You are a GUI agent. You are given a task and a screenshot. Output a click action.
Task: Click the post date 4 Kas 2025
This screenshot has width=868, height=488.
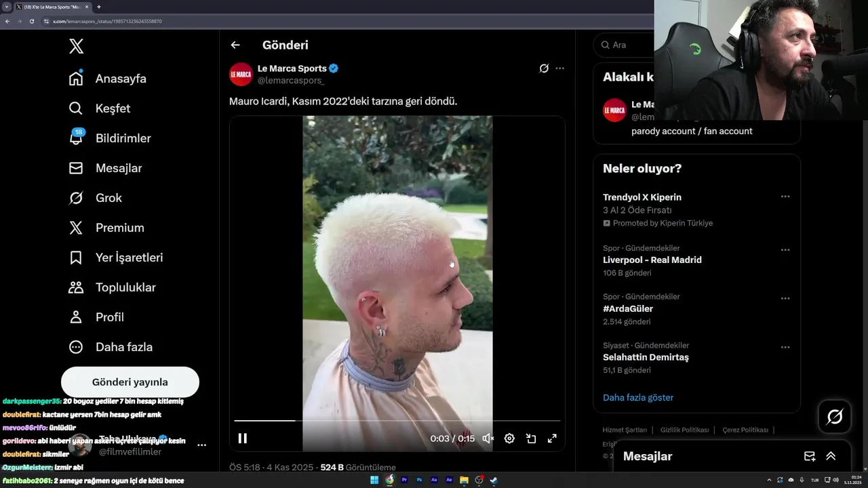coord(290,468)
